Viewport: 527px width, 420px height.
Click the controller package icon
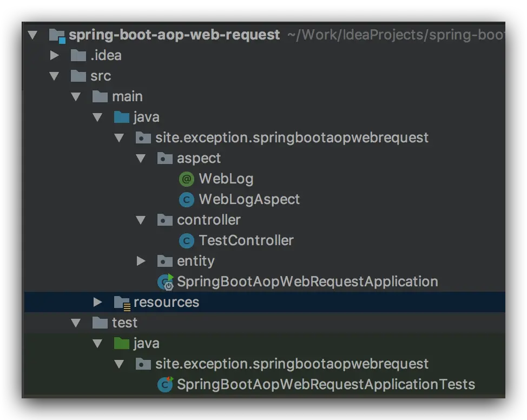pos(164,220)
